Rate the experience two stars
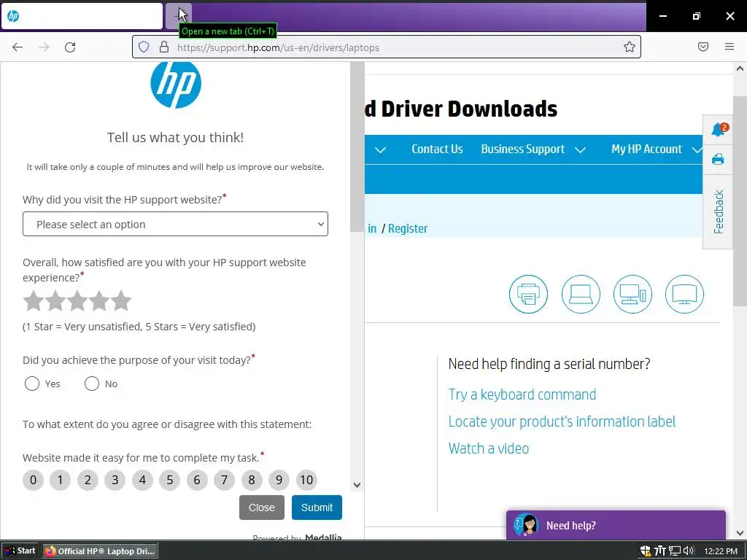747x560 pixels. [55, 301]
